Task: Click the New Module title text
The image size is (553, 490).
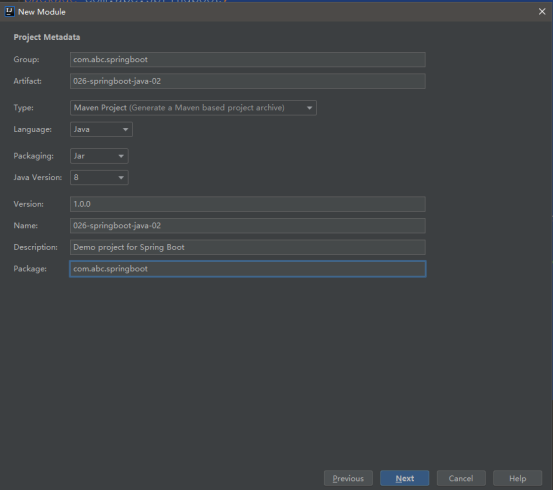Action: tap(42, 12)
